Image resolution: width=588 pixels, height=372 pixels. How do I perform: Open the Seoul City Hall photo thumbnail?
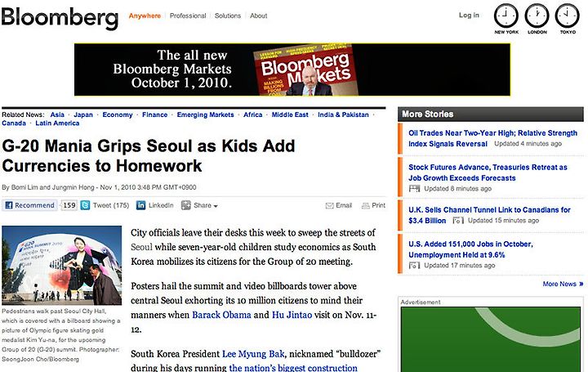pyautogui.click(x=62, y=265)
